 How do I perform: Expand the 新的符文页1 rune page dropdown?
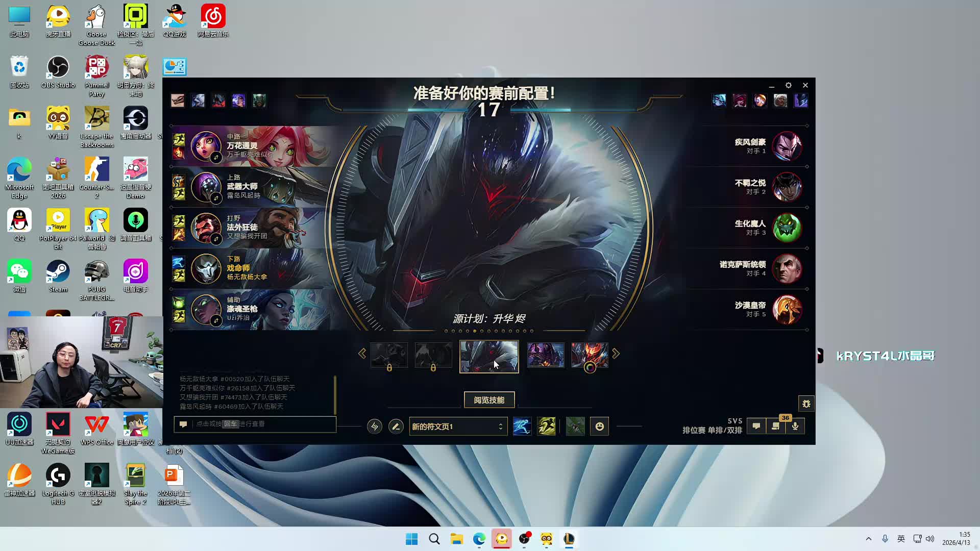click(458, 426)
